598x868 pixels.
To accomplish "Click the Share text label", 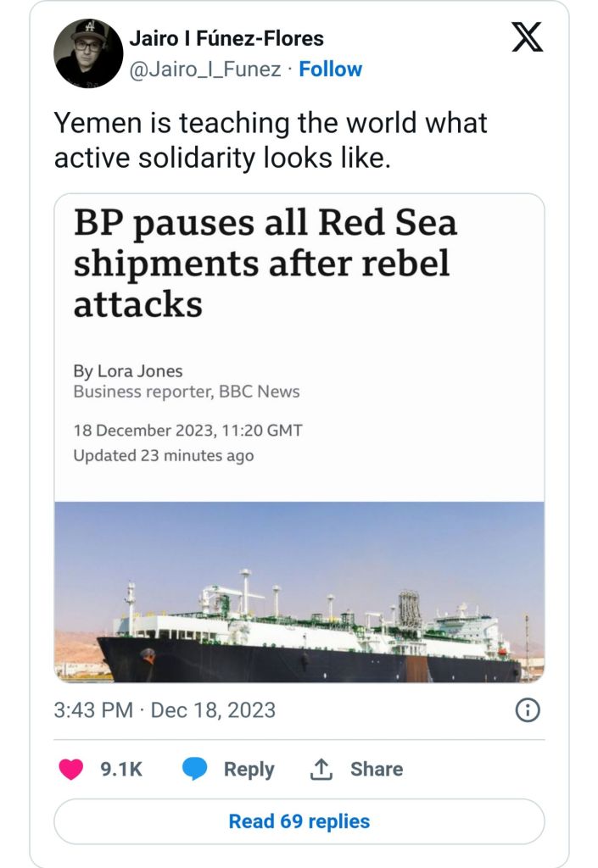I will (x=377, y=769).
